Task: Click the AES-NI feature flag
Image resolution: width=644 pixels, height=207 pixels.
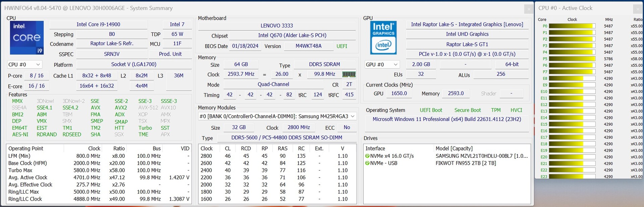Action: point(20,134)
